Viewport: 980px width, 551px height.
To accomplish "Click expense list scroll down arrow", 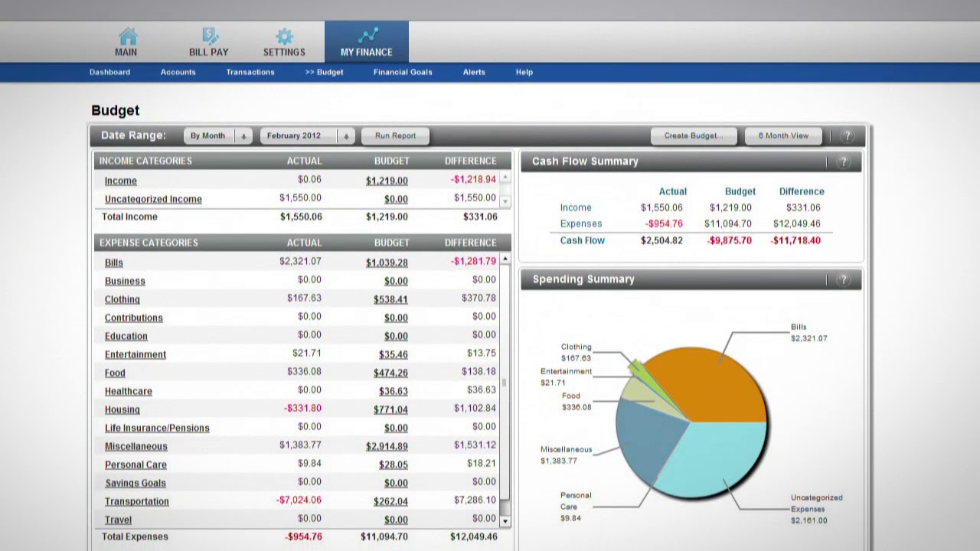I will 505,521.
